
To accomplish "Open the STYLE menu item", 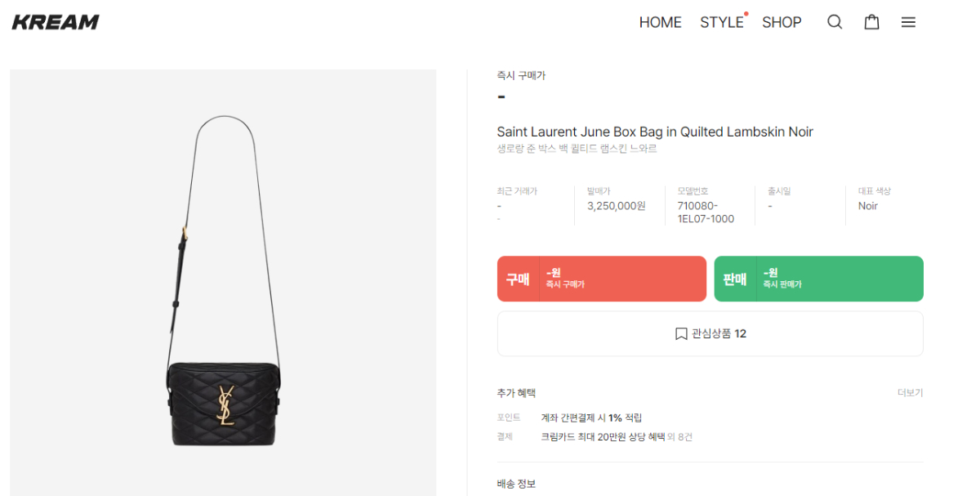I will (x=721, y=22).
